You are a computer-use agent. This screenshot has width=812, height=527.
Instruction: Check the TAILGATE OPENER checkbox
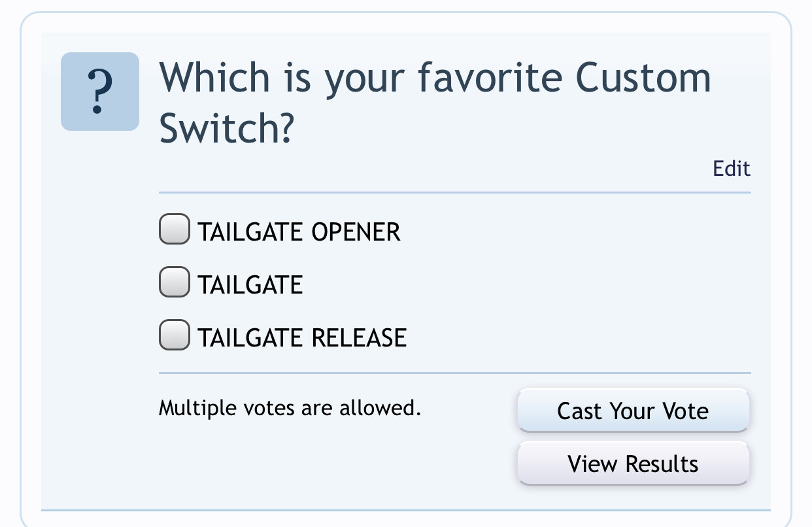175,229
